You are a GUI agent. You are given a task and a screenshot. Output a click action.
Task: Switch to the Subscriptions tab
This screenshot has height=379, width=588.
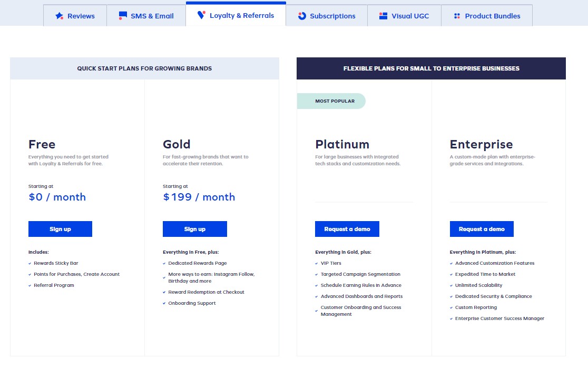(326, 15)
